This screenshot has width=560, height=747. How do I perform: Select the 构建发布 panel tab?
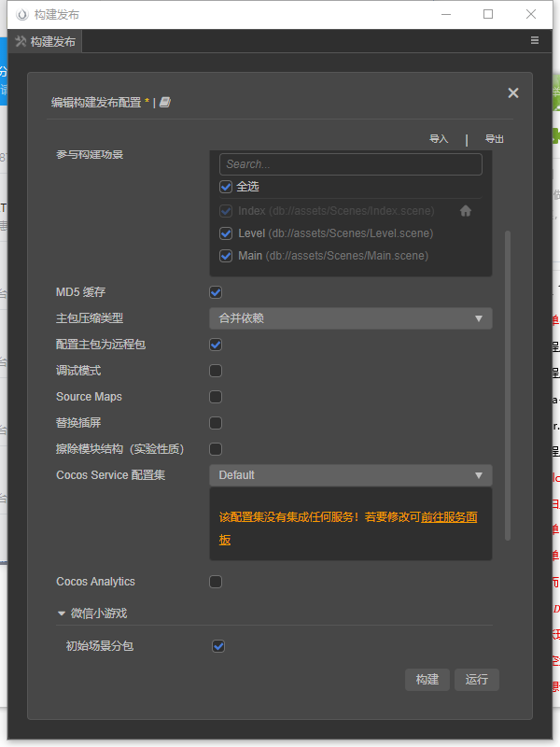(45, 41)
